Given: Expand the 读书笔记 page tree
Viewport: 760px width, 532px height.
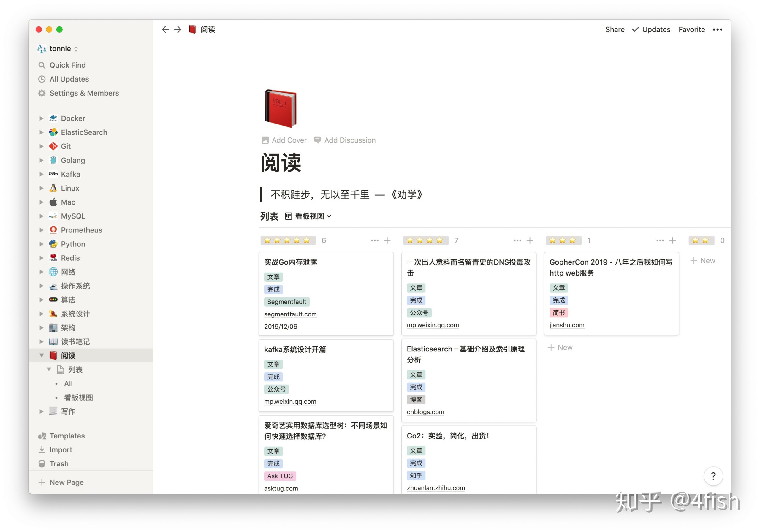Looking at the screenshot, I should tap(41, 342).
